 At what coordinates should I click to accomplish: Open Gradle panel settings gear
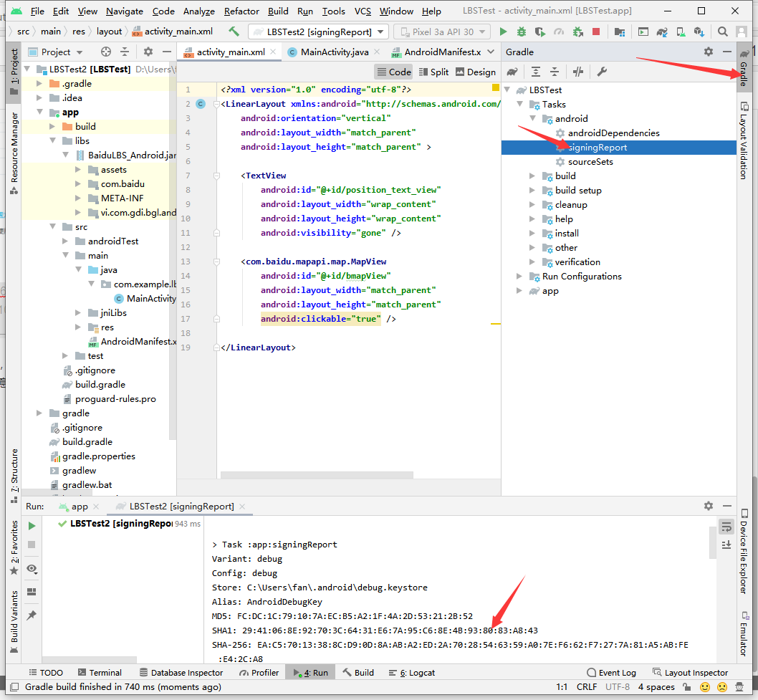[709, 52]
